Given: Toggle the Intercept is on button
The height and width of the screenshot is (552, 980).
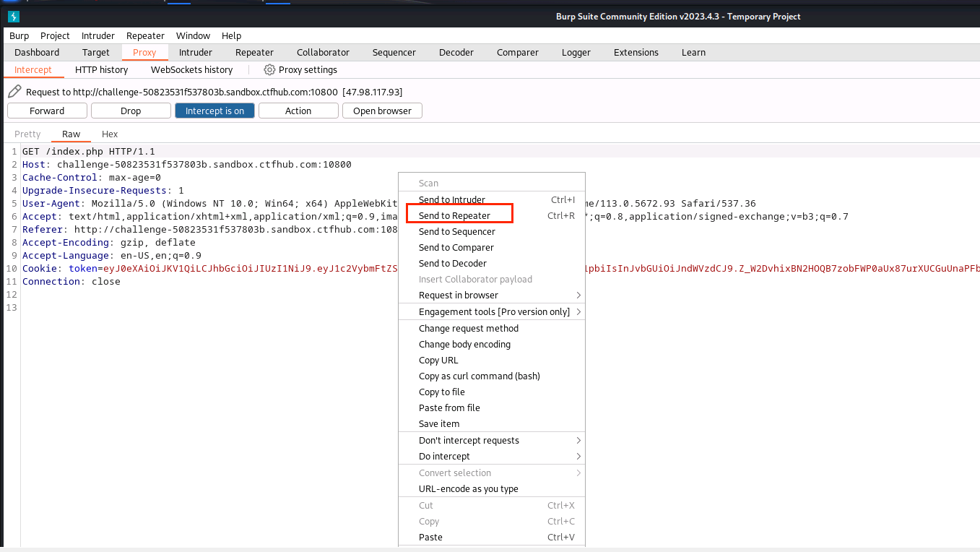Looking at the screenshot, I should coord(214,111).
